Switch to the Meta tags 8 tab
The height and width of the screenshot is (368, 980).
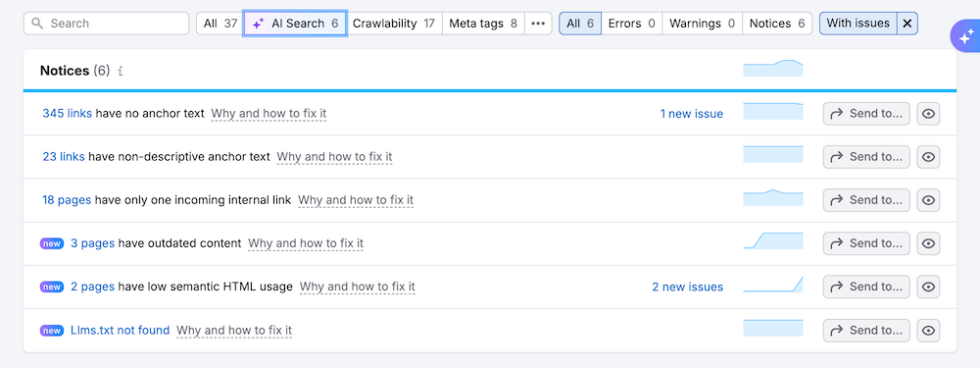[483, 24]
